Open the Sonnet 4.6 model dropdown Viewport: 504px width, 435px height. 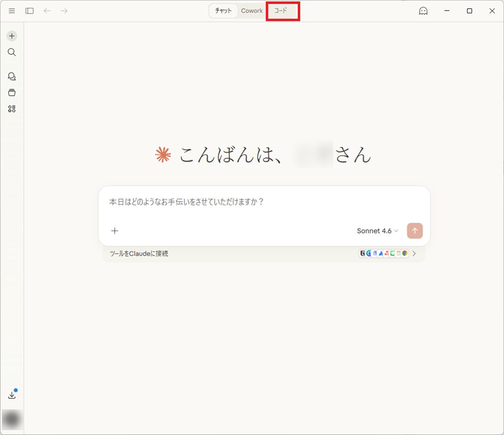pos(377,231)
